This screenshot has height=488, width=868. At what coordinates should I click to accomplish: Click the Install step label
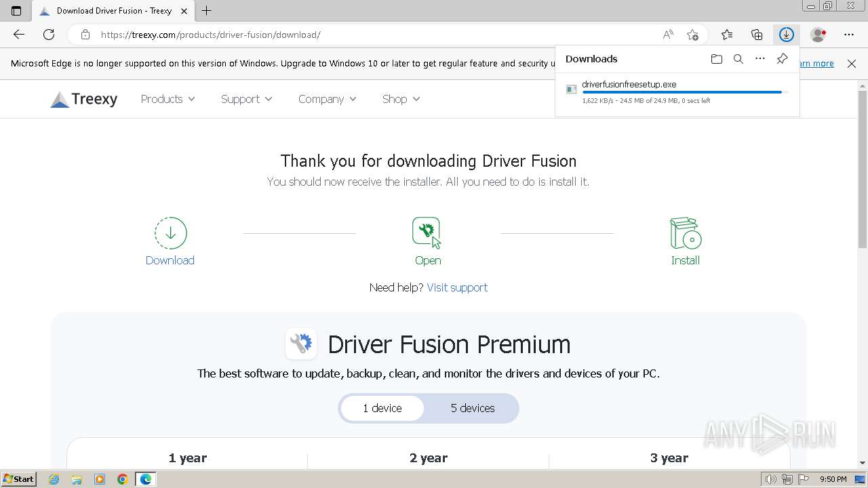point(686,260)
